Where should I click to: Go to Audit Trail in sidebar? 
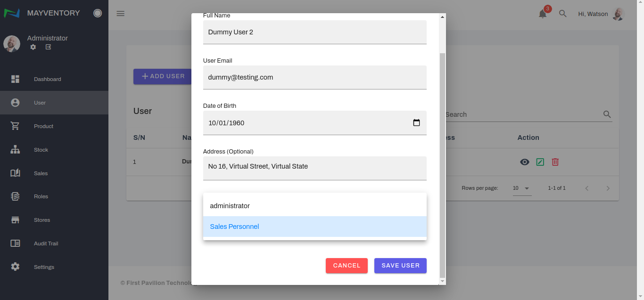(x=46, y=243)
